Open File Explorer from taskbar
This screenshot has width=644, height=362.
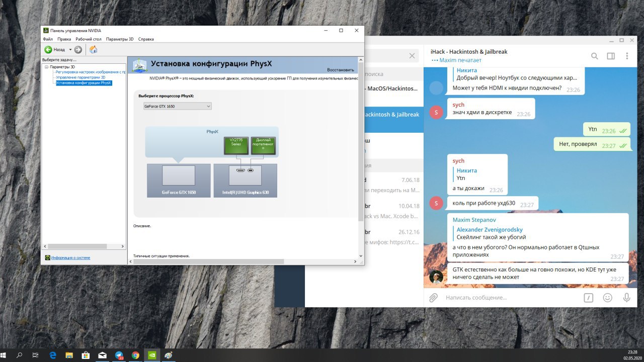(x=69, y=355)
